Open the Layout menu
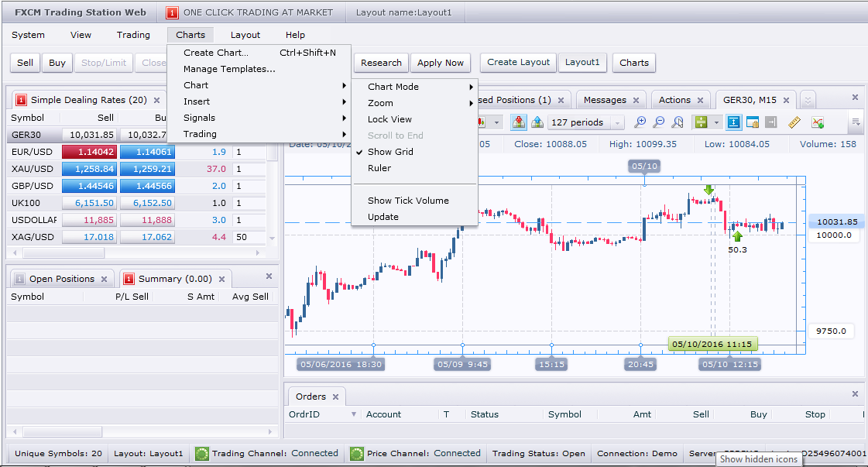 click(x=245, y=35)
